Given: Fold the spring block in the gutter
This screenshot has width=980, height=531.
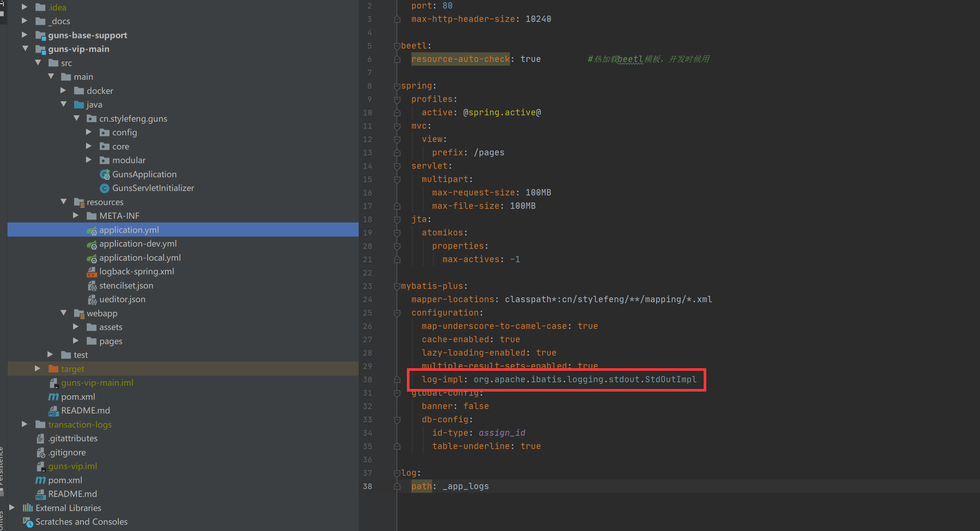Looking at the screenshot, I should 397,86.
